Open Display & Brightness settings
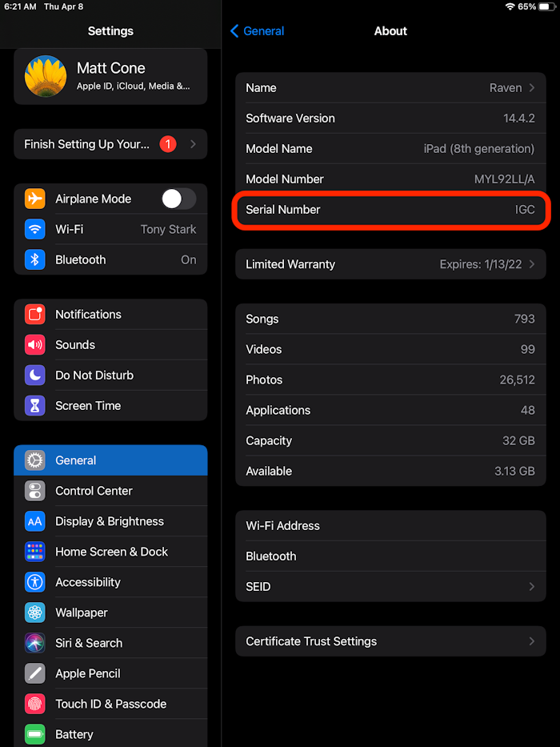560x747 pixels. (x=110, y=521)
